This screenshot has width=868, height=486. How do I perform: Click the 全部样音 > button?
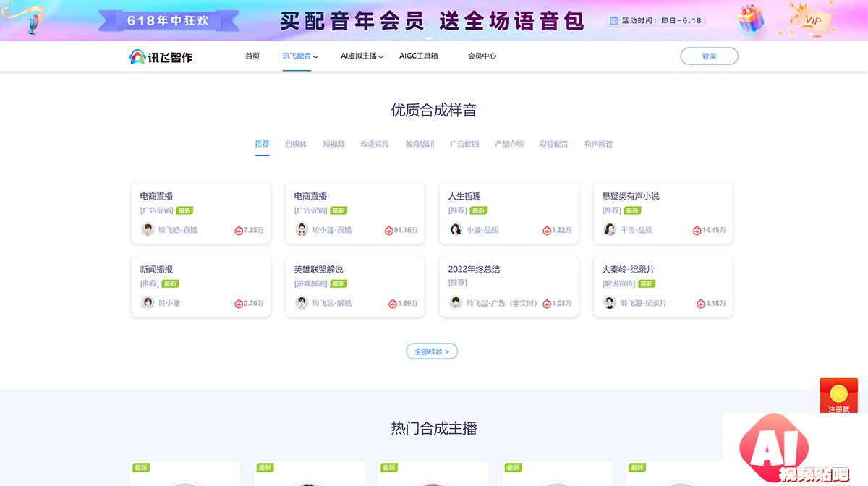[432, 351]
